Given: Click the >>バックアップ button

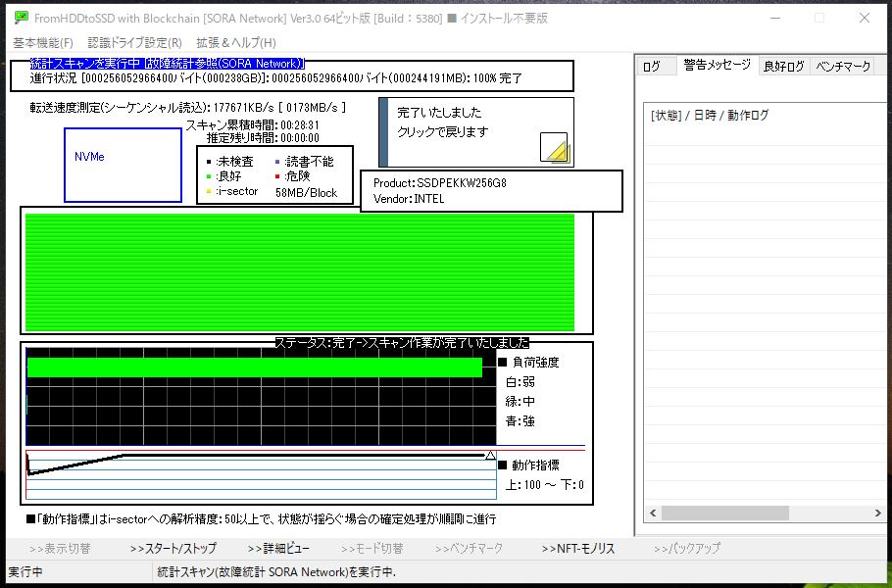Looking at the screenshot, I should (x=687, y=549).
